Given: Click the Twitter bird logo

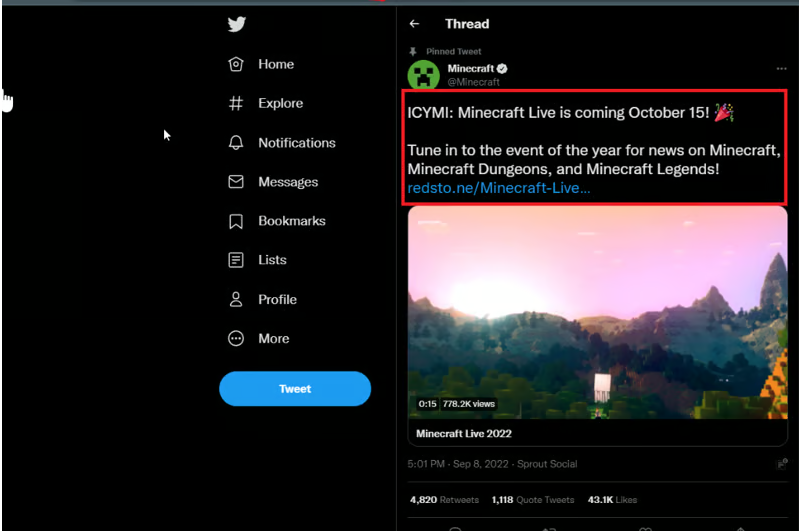Looking at the screenshot, I should (236, 24).
